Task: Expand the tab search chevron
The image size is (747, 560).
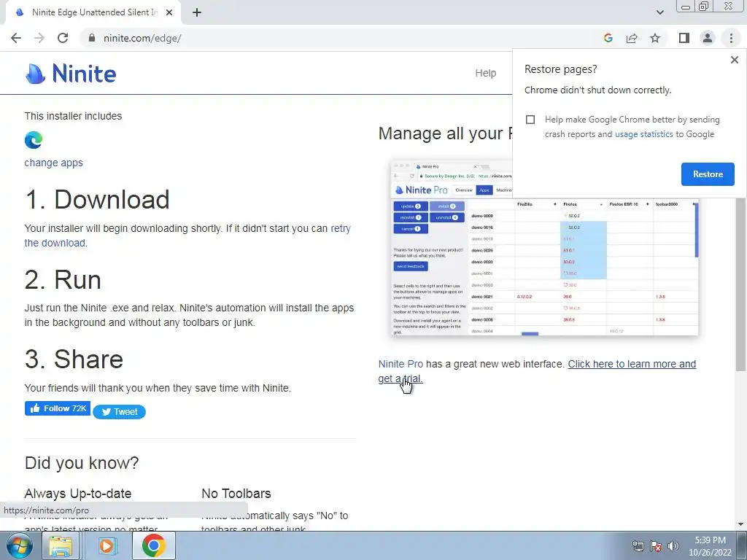Action: (x=659, y=12)
